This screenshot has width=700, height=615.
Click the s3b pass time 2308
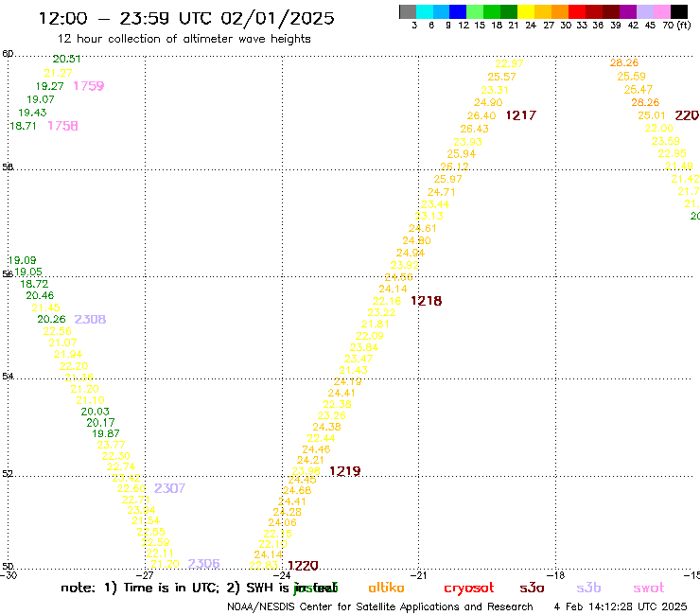pos(90,320)
